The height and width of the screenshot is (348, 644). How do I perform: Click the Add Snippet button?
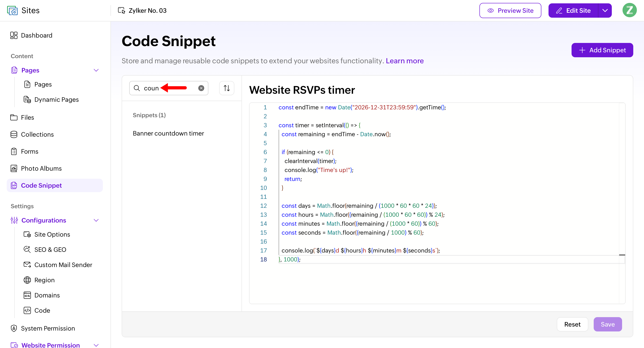tap(602, 50)
